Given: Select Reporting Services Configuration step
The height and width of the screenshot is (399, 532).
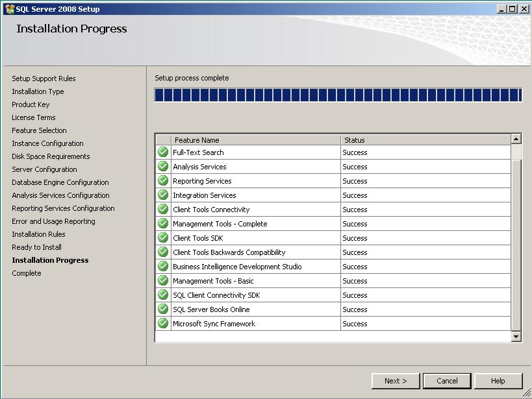Looking at the screenshot, I should [x=63, y=208].
